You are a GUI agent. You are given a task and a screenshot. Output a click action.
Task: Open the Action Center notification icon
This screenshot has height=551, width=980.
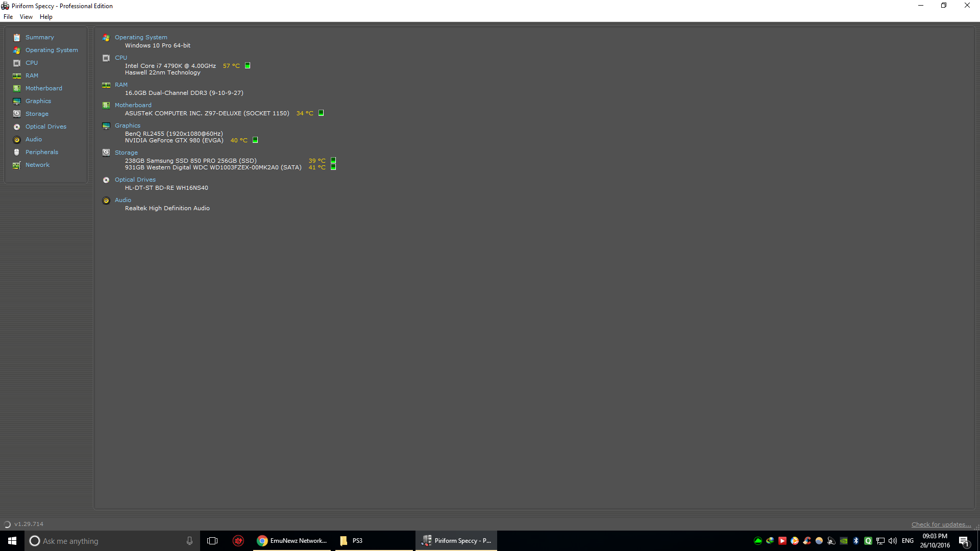964,541
